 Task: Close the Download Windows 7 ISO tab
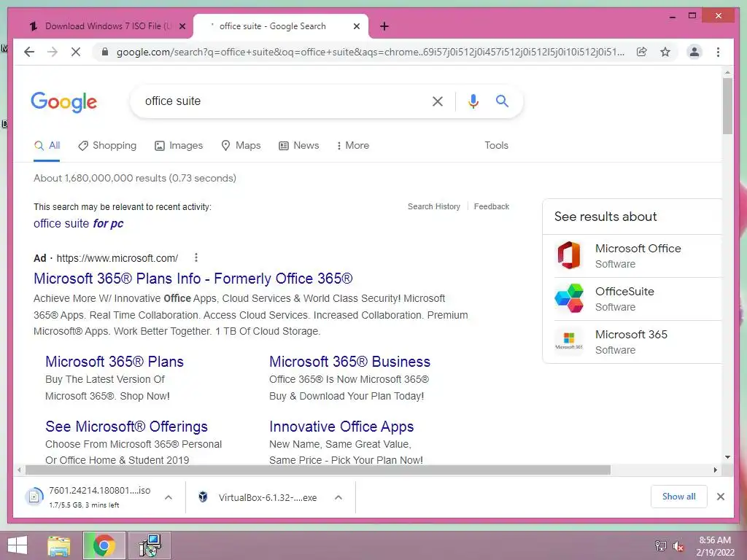[x=182, y=26]
